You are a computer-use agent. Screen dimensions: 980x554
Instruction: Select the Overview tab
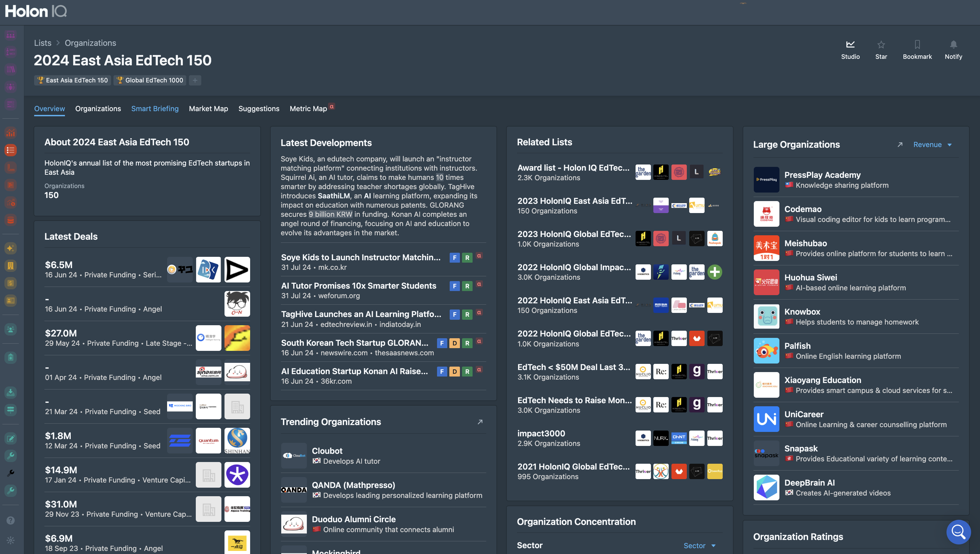(50, 108)
